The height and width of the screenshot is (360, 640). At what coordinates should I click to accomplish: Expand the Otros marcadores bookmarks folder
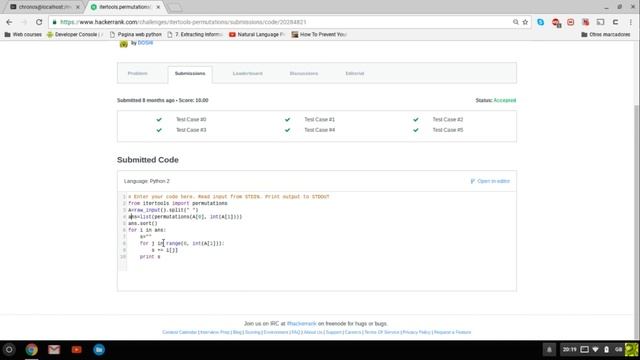pyautogui.click(x=606, y=35)
